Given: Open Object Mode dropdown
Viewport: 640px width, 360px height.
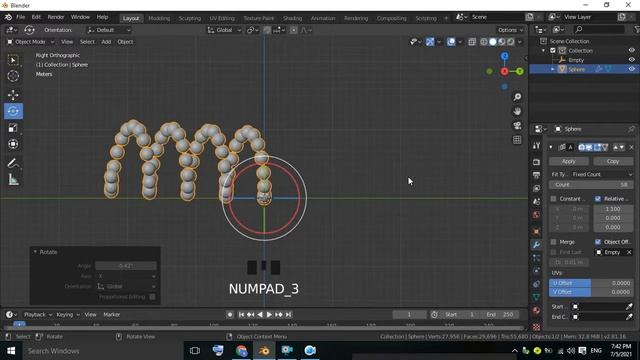Looking at the screenshot, I should (30, 42).
